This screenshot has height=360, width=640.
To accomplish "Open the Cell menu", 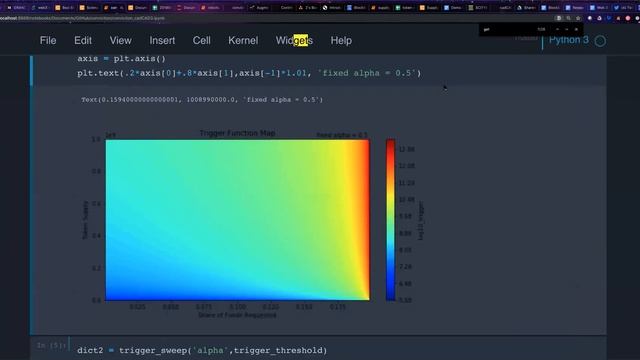I will [x=201, y=40].
